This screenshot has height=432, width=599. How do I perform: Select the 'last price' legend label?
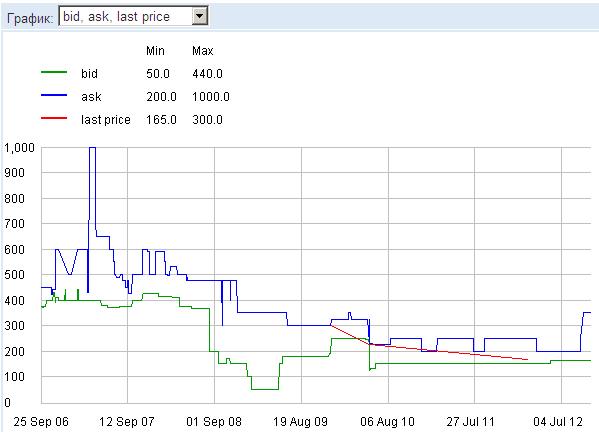pyautogui.click(x=106, y=120)
